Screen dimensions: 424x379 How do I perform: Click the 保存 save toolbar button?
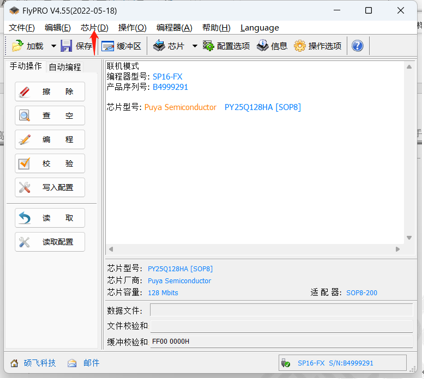pyautogui.click(x=76, y=46)
